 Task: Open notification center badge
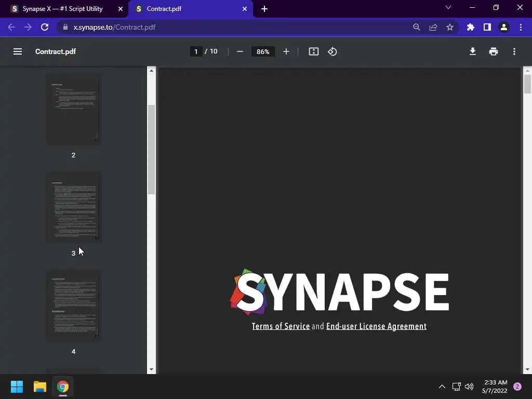click(517, 387)
